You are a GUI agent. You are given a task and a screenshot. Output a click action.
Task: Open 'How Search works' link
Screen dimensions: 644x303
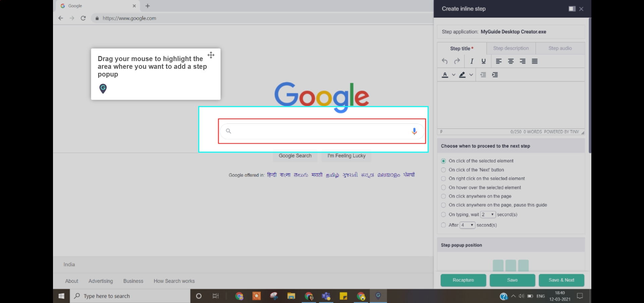point(174,281)
